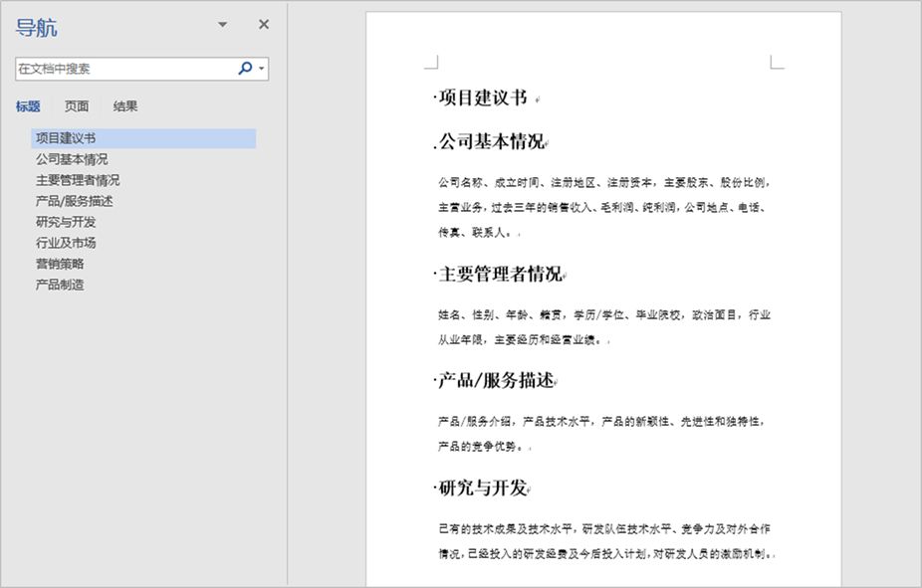Navigate to 产品/服务描述 heading

coord(71,200)
